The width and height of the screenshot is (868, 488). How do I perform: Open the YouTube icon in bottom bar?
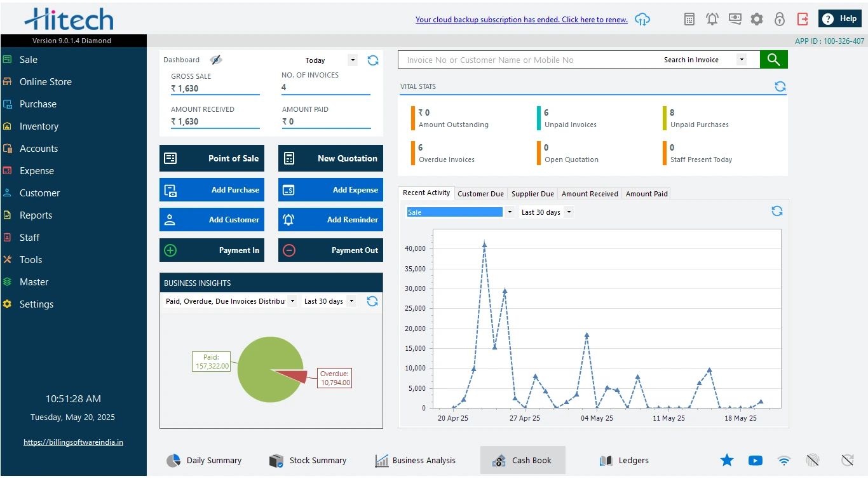(756, 461)
